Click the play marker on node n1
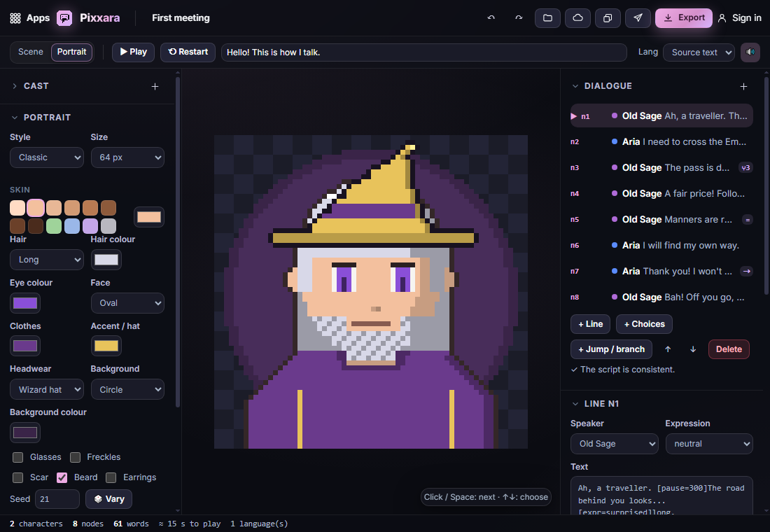This screenshot has height=532, width=770. [573, 116]
